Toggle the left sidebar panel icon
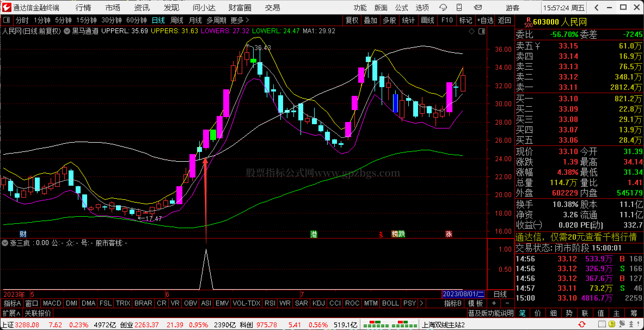The width and height of the screenshot is (644, 330). point(7,20)
